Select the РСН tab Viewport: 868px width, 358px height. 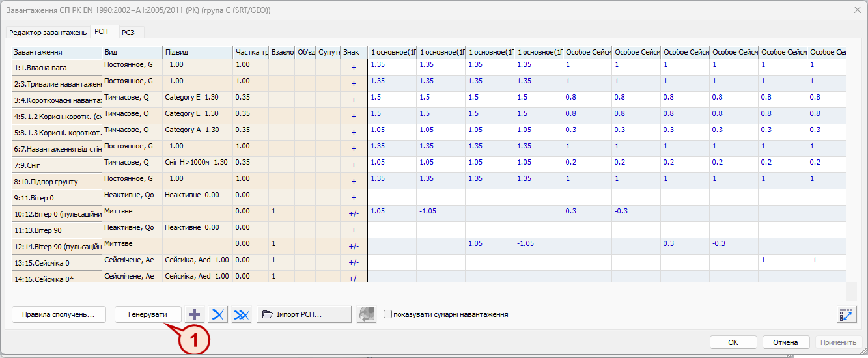[102, 31]
